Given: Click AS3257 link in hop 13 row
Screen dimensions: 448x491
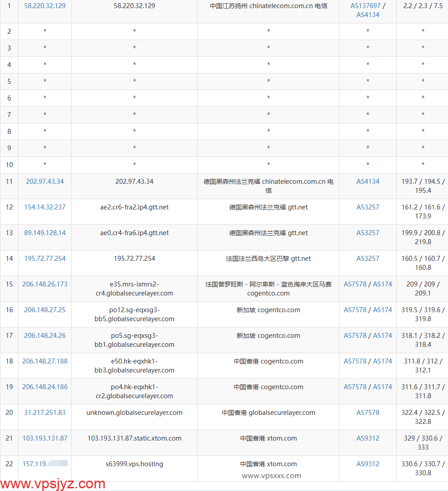Looking at the screenshot, I should [368, 233].
